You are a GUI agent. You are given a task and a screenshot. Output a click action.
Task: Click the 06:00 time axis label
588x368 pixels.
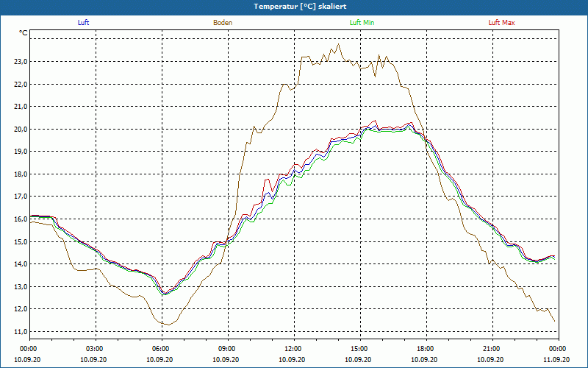(162, 349)
